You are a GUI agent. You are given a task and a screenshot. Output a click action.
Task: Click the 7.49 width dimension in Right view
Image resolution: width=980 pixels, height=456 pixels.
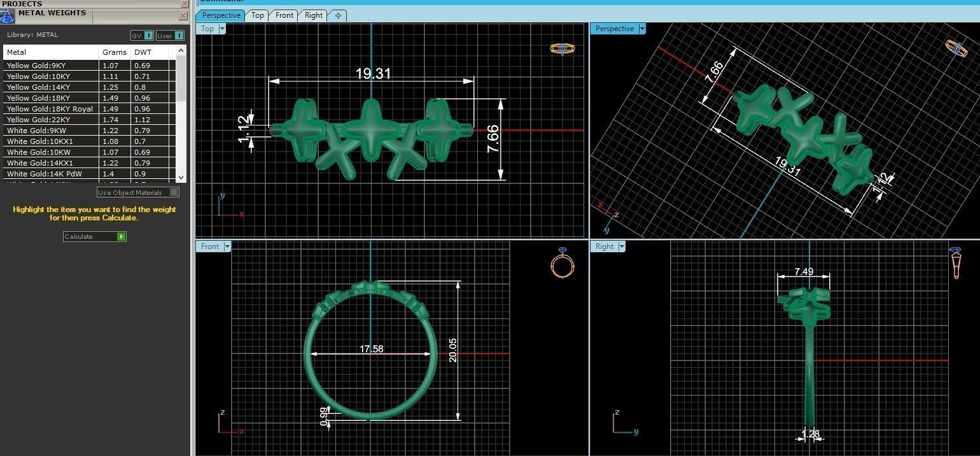tap(804, 271)
